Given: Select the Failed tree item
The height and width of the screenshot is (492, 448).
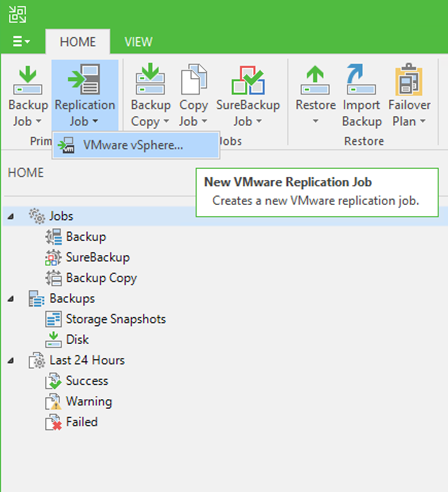Looking at the screenshot, I should (82, 422).
